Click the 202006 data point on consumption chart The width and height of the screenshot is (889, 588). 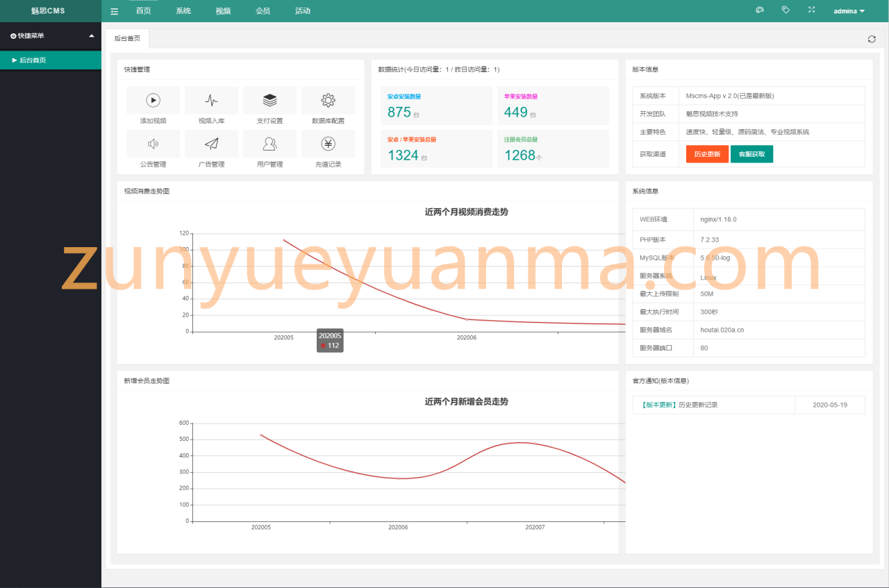tap(467, 319)
